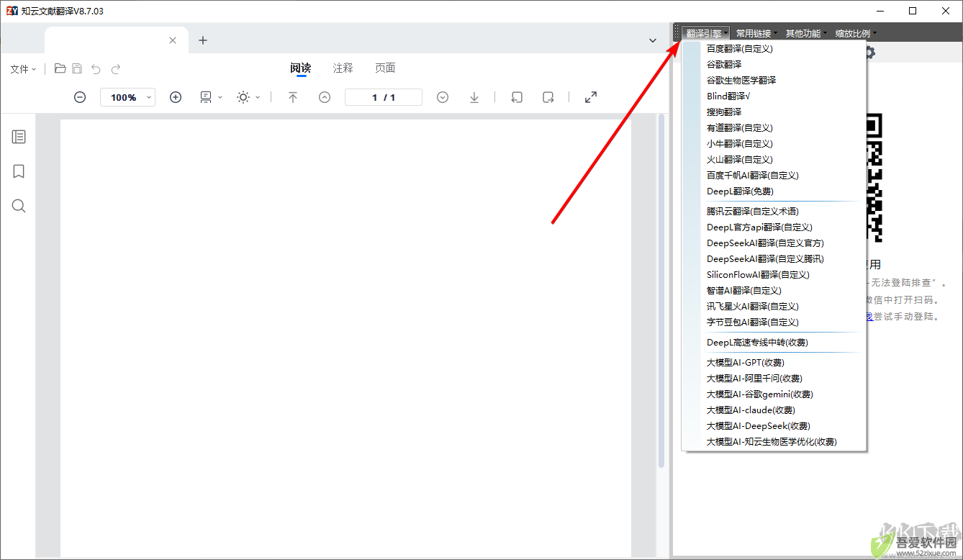Screen dimensions: 963x560
Task: Go to next page icon
Action: pyautogui.click(x=443, y=97)
